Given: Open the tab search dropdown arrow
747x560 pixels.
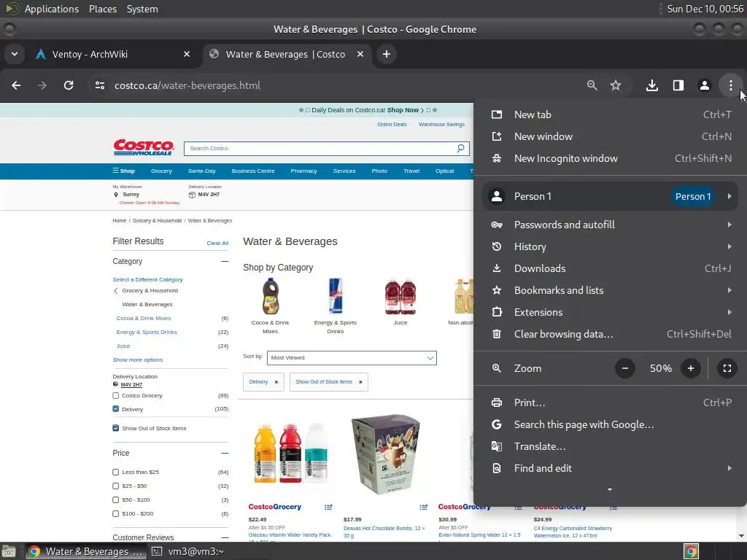Looking at the screenshot, I should (x=15, y=54).
